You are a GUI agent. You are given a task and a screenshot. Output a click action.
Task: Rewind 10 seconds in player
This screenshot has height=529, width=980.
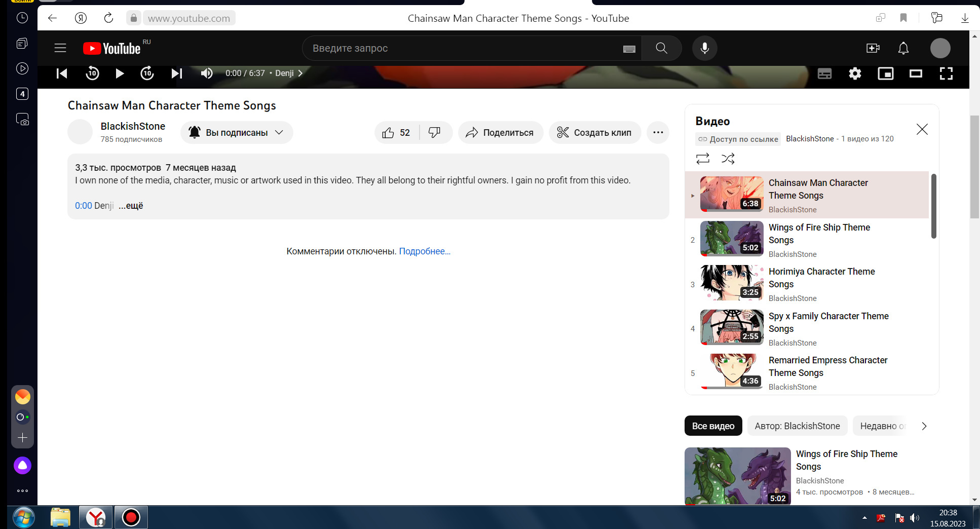[92, 73]
